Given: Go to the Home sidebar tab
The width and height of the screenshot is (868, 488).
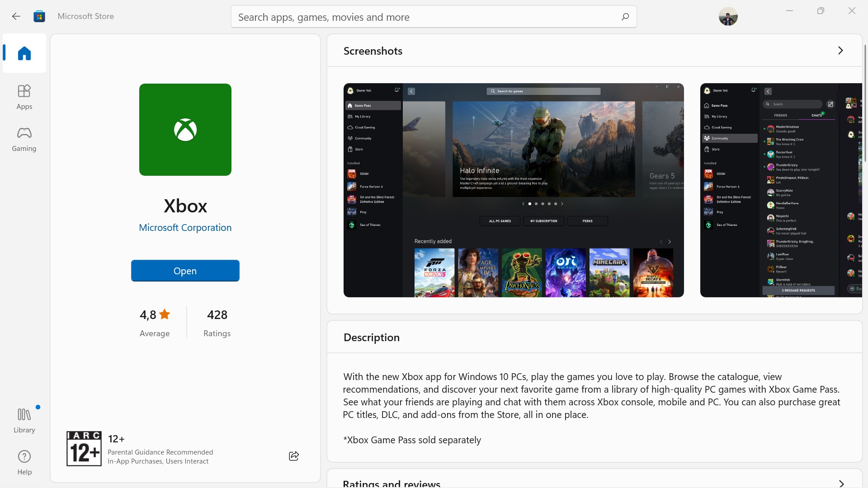Looking at the screenshot, I should pyautogui.click(x=24, y=53).
